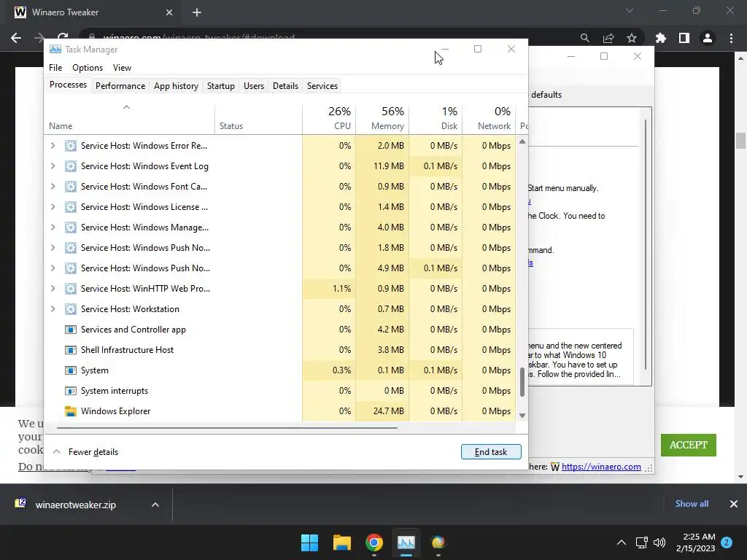Expand Service Host: Windows Event Log row
This screenshot has width=747, height=560.
pos(53,166)
